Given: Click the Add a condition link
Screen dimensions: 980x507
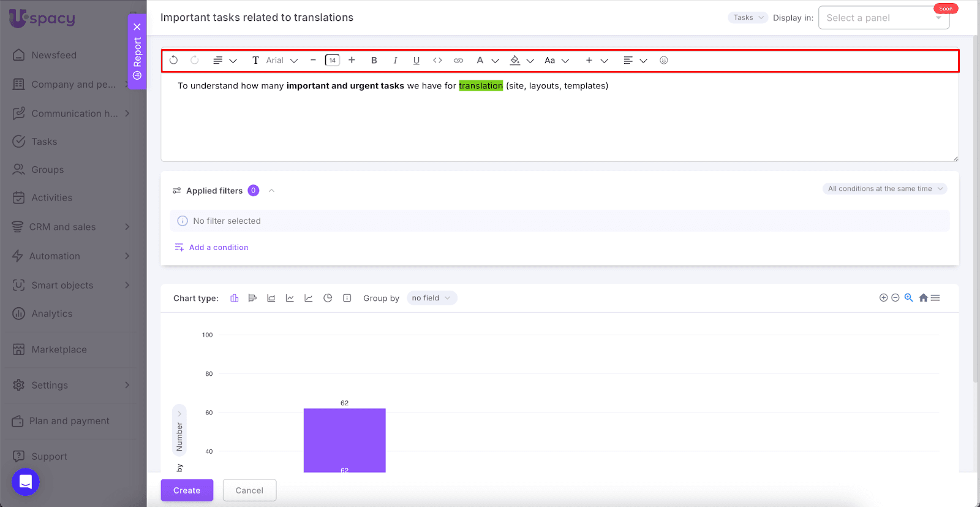Looking at the screenshot, I should point(218,248).
